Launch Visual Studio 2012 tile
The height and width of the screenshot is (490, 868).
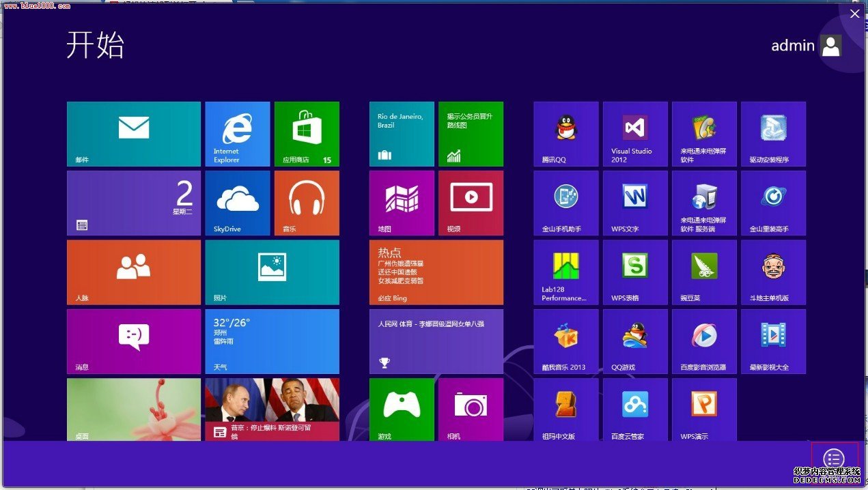(635, 134)
